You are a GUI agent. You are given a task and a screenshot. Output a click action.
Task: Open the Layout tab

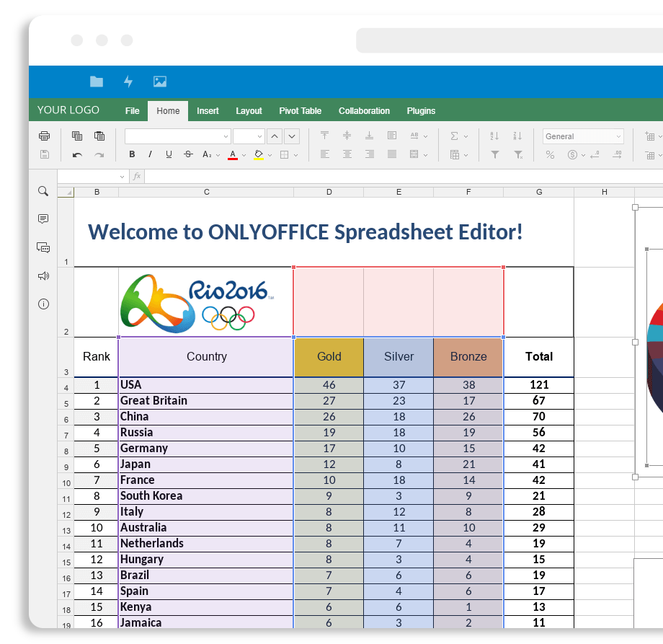tap(249, 111)
